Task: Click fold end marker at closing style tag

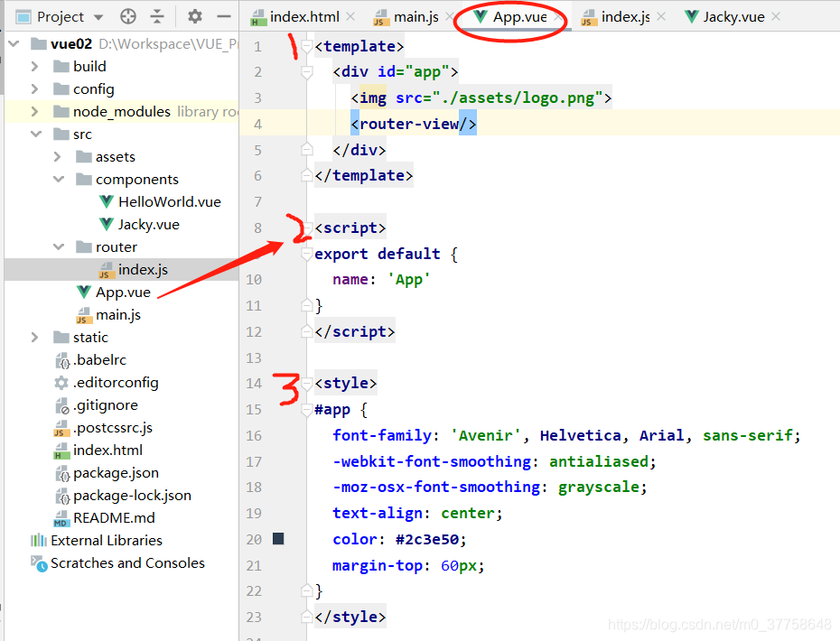Action: point(307,617)
